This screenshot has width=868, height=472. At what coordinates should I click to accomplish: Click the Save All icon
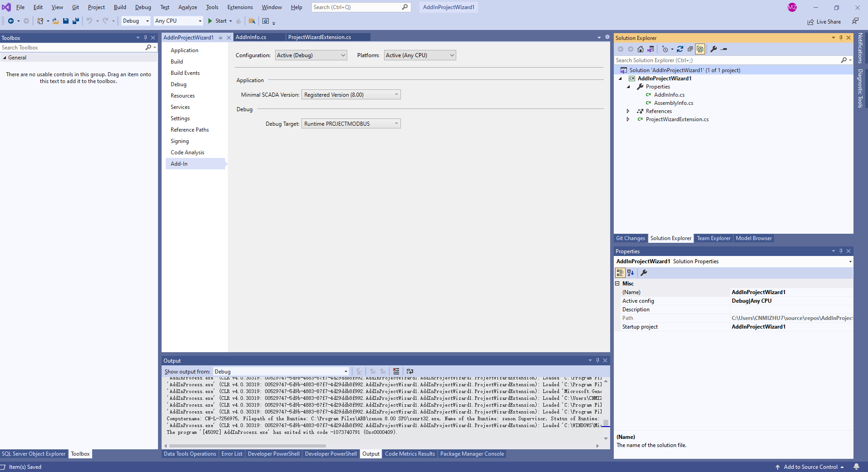tap(76, 21)
